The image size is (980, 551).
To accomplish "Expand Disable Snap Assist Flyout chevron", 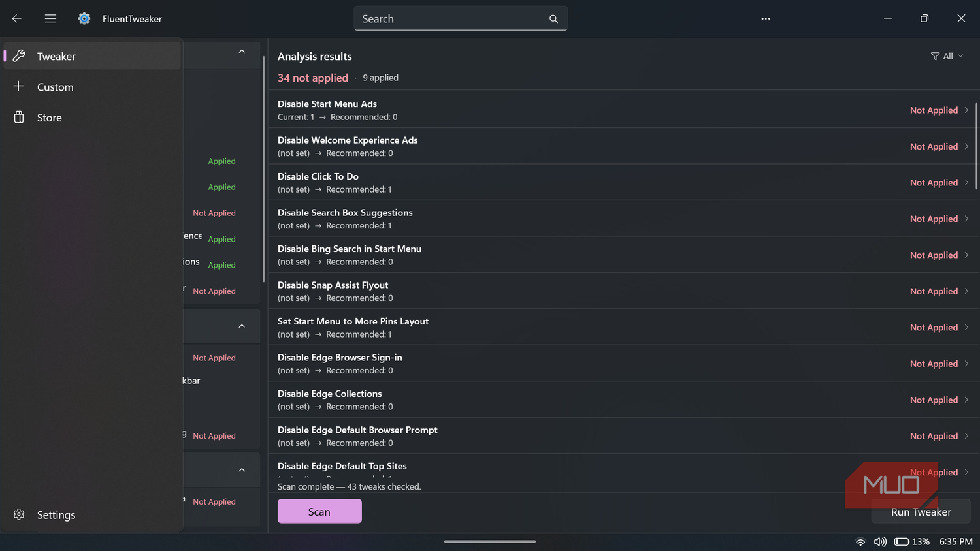I will [966, 291].
